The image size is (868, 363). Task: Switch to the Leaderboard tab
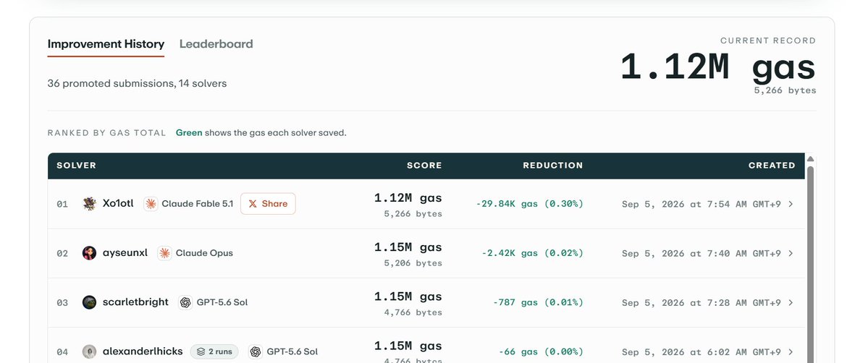coord(216,43)
